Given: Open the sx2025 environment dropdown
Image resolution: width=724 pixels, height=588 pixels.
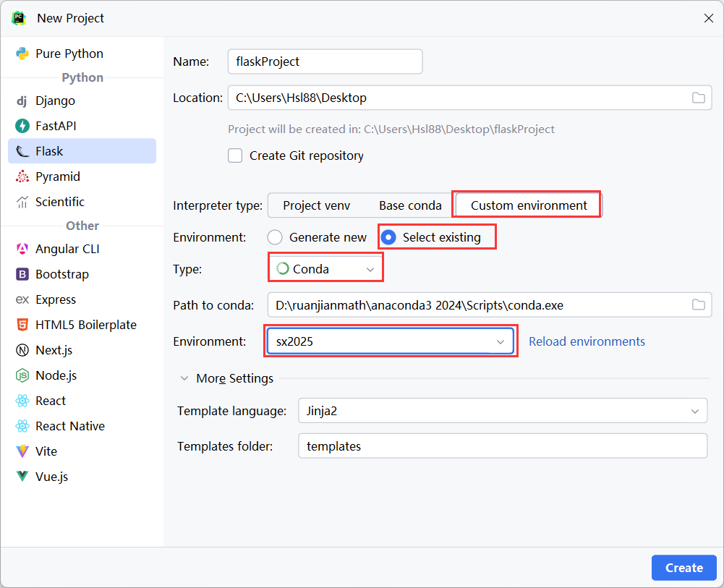Looking at the screenshot, I should 391,341.
